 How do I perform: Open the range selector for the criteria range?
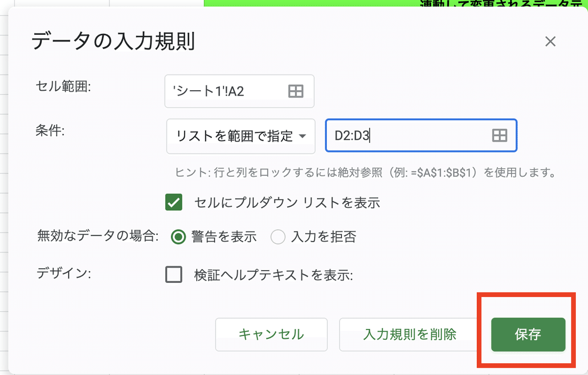[x=499, y=136]
